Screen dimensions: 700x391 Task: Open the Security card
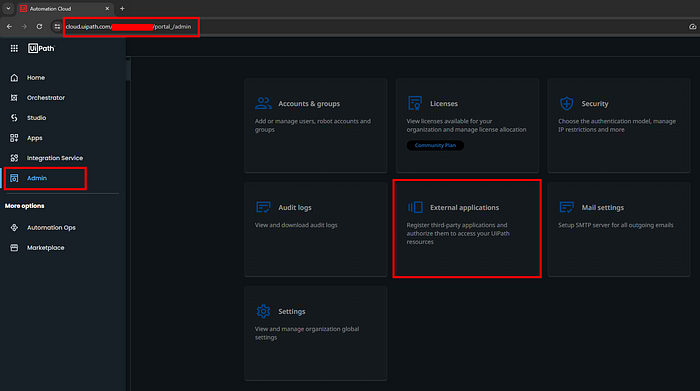pos(619,125)
